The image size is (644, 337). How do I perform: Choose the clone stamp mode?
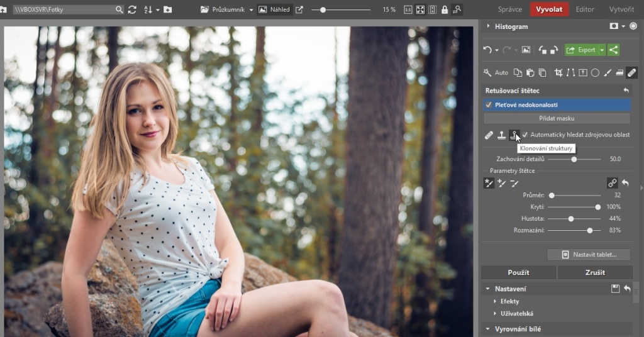pyautogui.click(x=501, y=135)
